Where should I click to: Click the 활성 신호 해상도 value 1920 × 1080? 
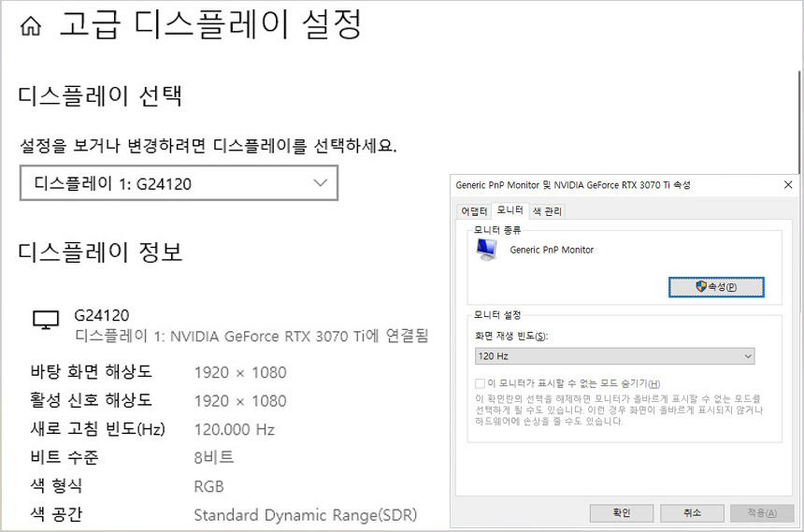point(239,401)
